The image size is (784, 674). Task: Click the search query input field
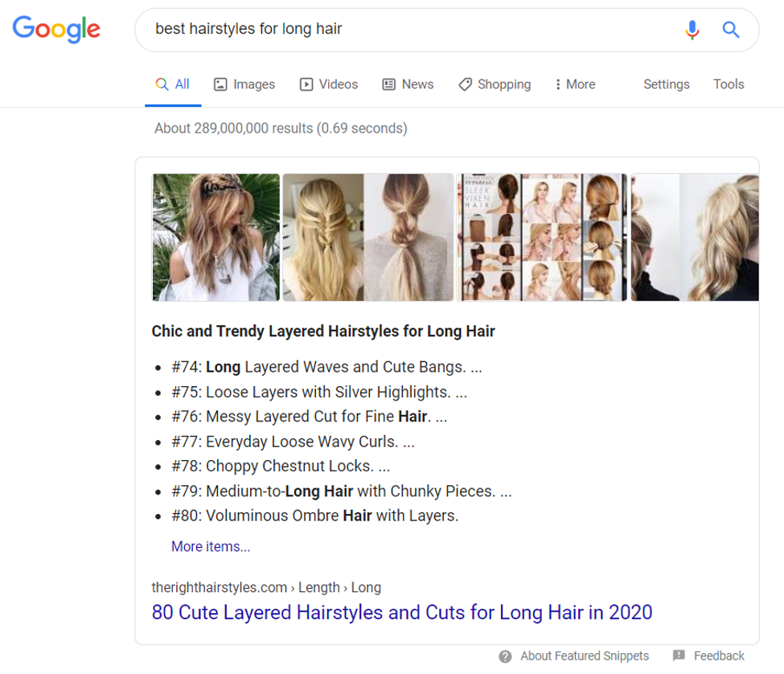point(402,30)
